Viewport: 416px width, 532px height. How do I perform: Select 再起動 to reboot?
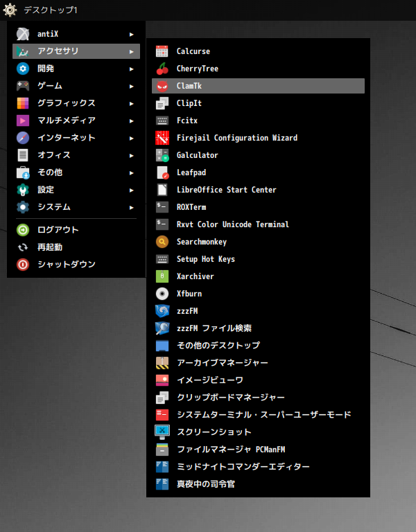pyautogui.click(x=76, y=247)
